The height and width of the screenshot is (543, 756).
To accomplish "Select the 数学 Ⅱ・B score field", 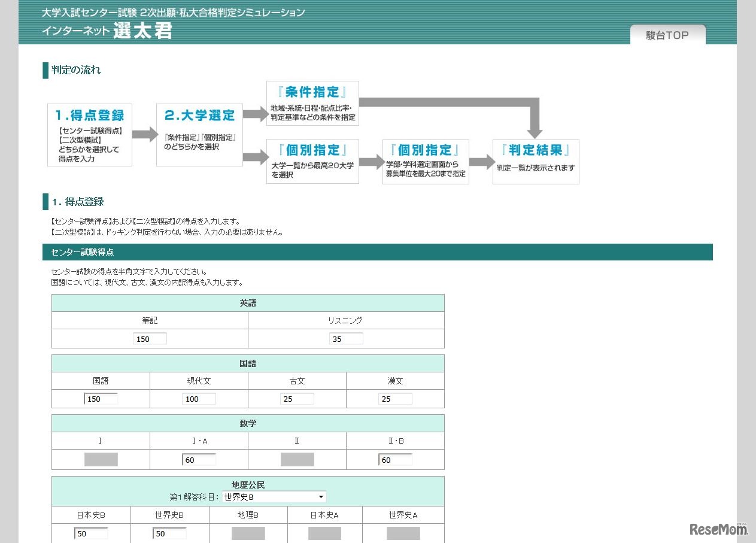I will tap(395, 460).
